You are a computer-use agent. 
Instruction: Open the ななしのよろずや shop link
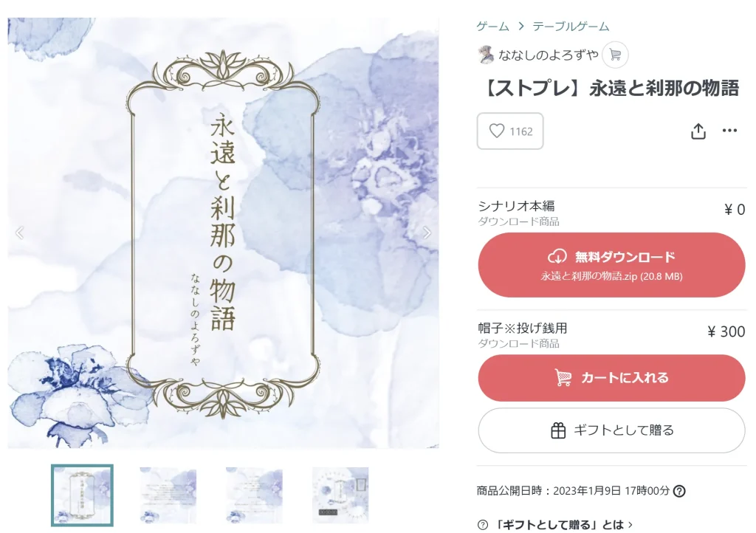point(549,55)
